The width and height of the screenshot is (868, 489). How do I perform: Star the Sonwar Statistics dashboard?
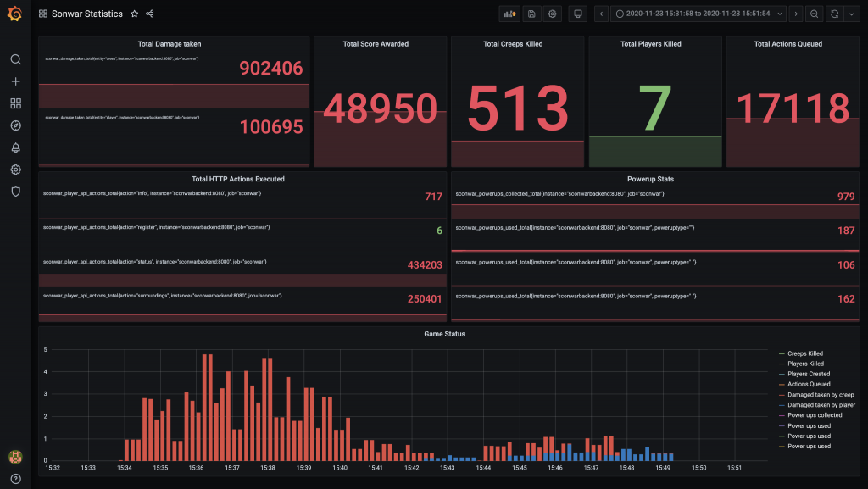tap(134, 14)
